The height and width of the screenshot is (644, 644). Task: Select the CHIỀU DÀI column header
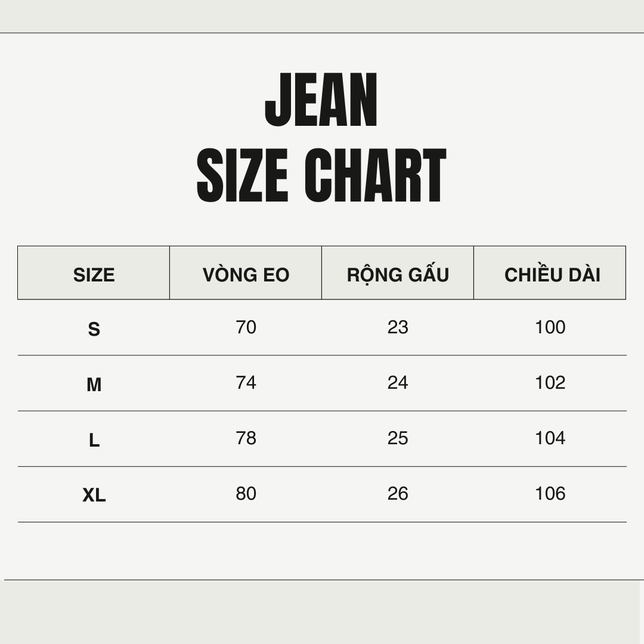(550, 273)
